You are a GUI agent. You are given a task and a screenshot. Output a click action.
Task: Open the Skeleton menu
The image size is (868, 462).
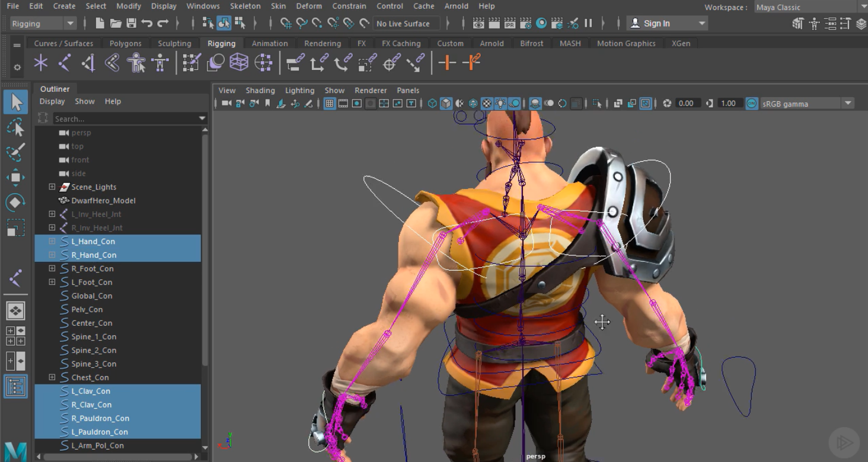(x=245, y=6)
